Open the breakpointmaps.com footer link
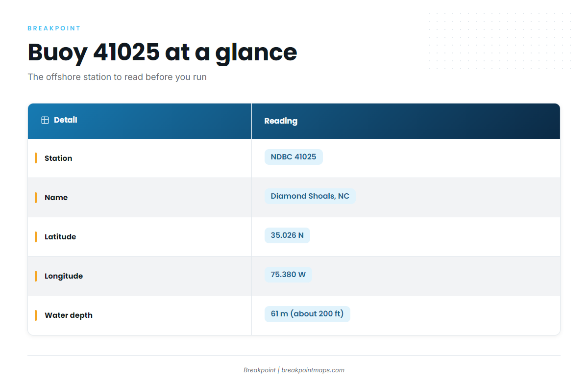This screenshot has width=588, height=387. click(313, 370)
